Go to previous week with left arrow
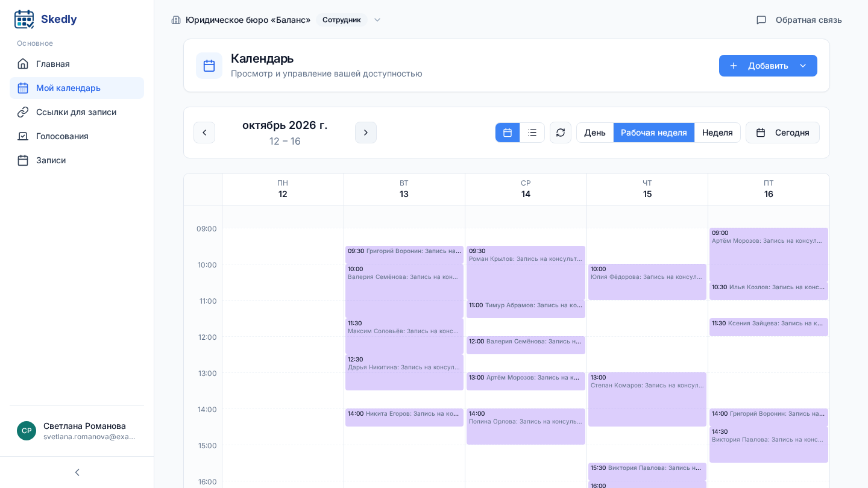 pos(204,133)
